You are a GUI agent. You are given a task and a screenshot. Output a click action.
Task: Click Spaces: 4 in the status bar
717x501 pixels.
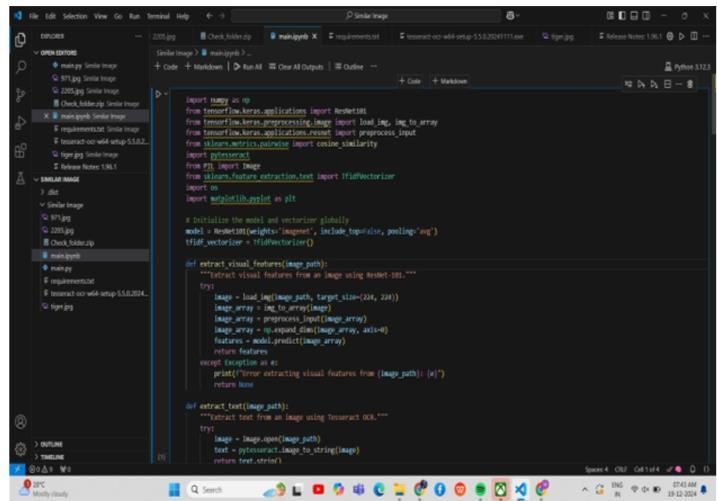coord(596,469)
